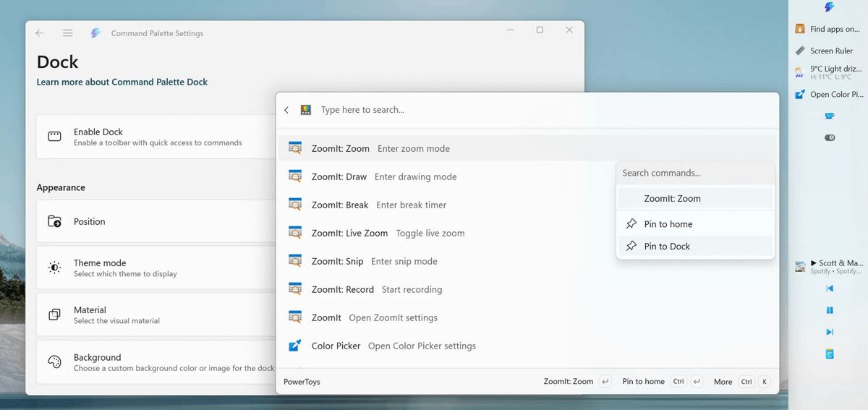The image size is (868, 410).
Task: Click ZoomIt: Zoom button in footer bar
Action: (577, 381)
